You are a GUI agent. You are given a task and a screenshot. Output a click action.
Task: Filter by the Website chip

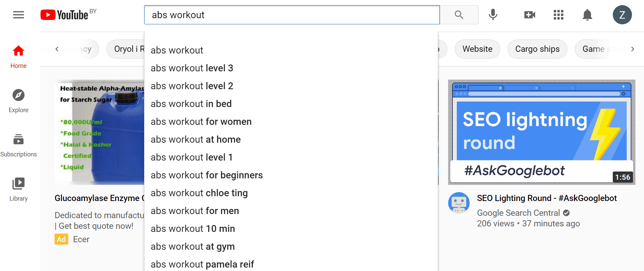tap(477, 49)
